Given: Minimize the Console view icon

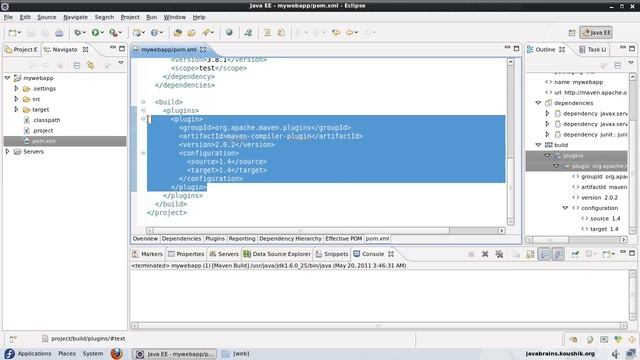Looking at the screenshot, I should [623, 253].
